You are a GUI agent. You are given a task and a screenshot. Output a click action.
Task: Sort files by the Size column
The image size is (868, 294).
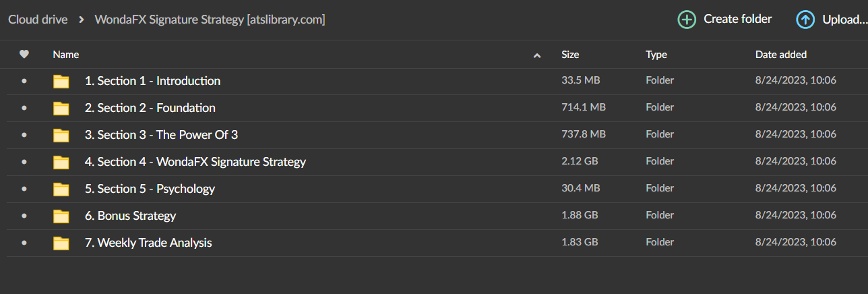point(570,55)
